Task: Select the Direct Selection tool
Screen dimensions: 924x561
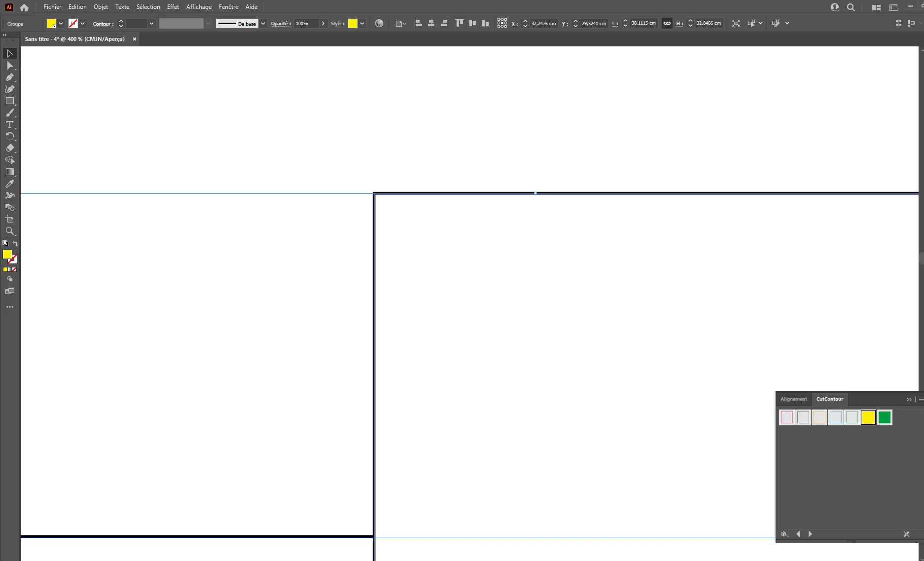Action: pyautogui.click(x=10, y=65)
